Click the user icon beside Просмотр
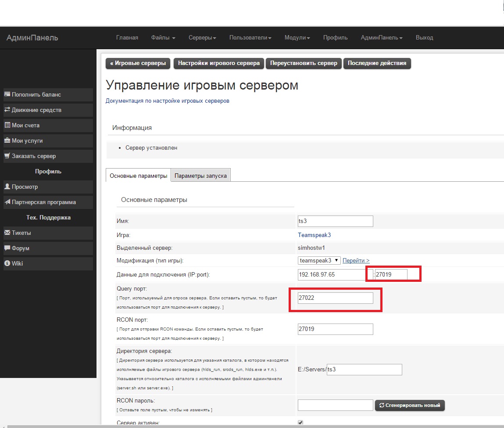504x428 pixels. (7, 187)
